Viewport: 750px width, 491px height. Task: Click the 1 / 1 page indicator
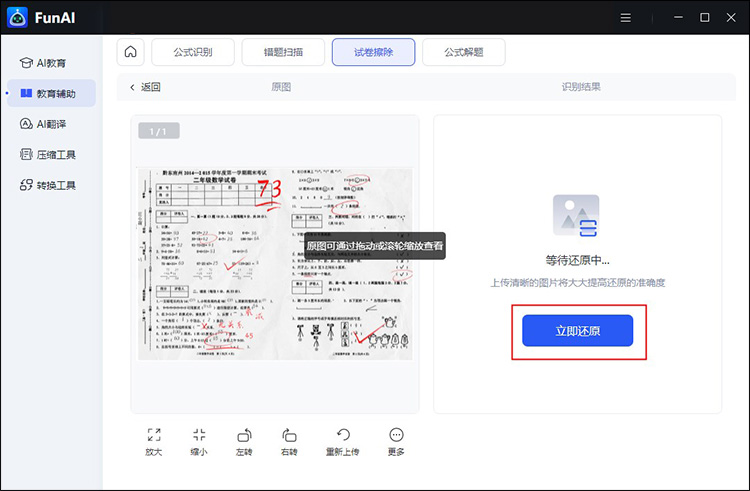coord(159,131)
